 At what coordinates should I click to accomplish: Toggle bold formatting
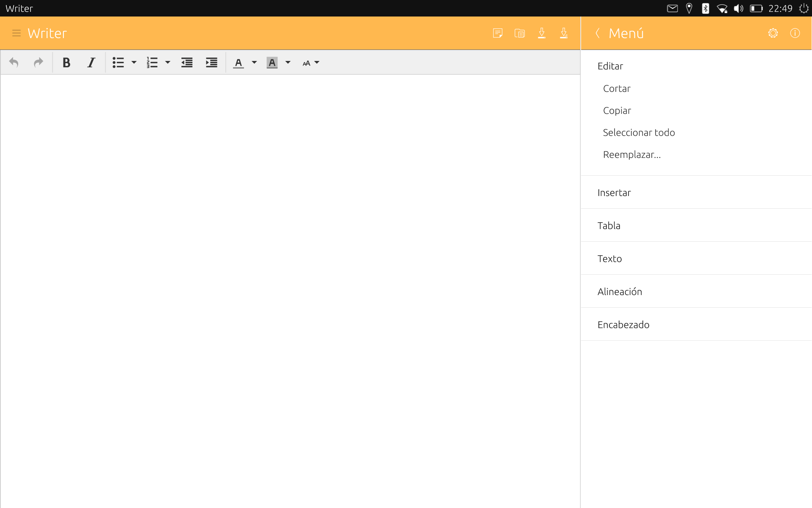click(66, 63)
